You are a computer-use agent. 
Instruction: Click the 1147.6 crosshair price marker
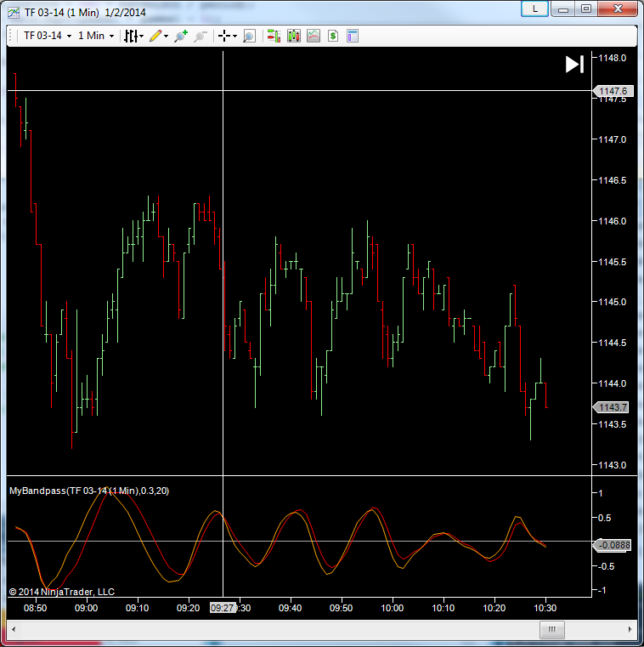pos(613,91)
